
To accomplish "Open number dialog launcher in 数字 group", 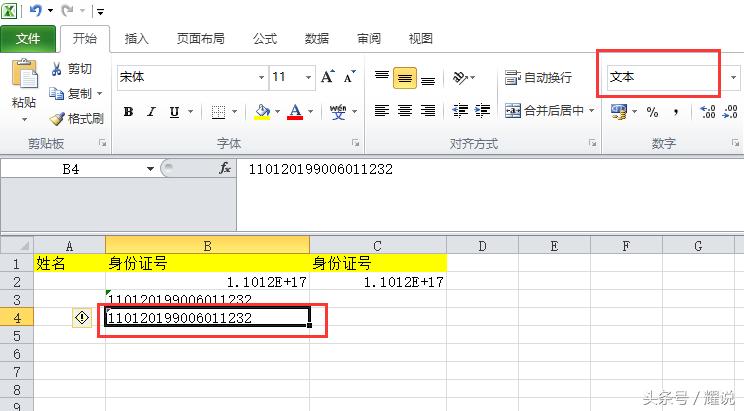I will (x=735, y=143).
